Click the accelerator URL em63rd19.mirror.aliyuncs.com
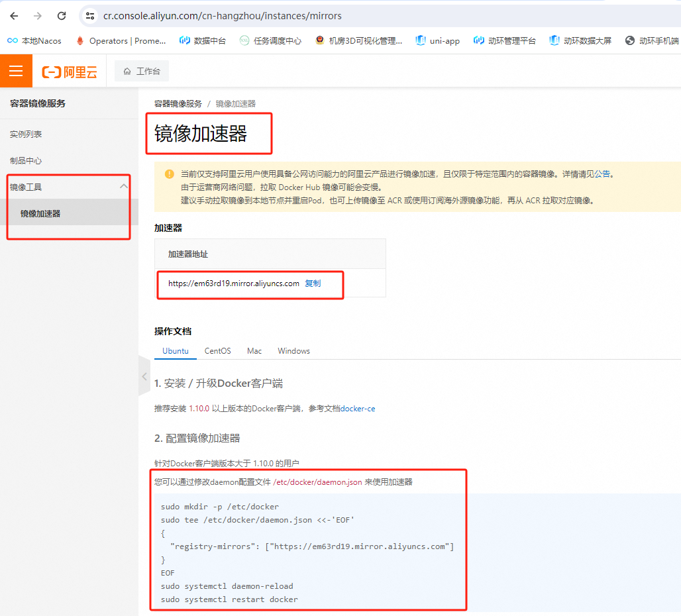681x616 pixels. [234, 283]
